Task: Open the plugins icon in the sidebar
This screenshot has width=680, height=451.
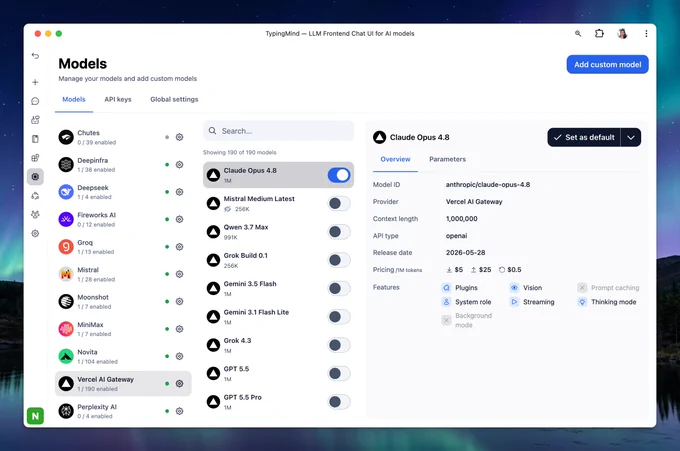Action: coord(35,158)
